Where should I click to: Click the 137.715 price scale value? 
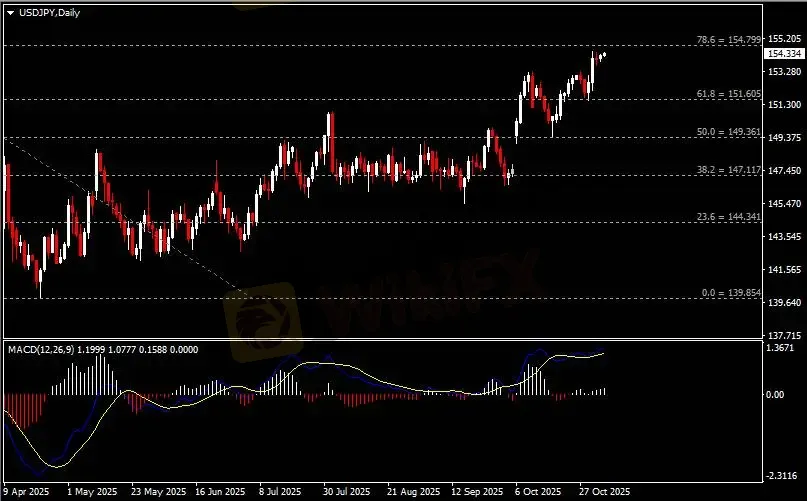[x=783, y=335]
